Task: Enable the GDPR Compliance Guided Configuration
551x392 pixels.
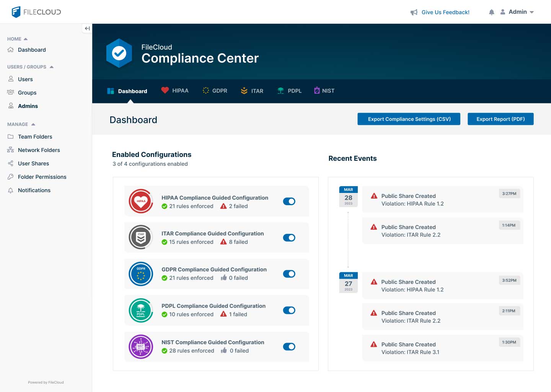Action: 289,274
